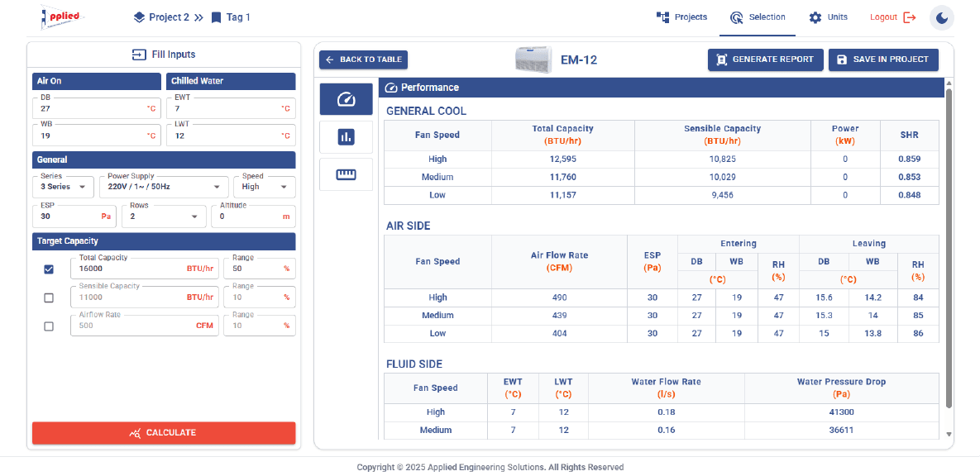This screenshot has width=980, height=476.
Task: Go to the Projects tab
Action: (682, 17)
